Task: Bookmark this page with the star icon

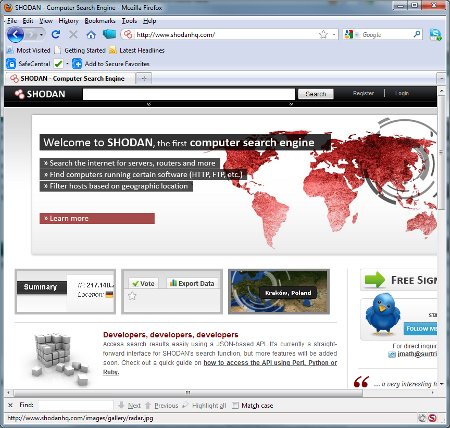Action: click(323, 35)
